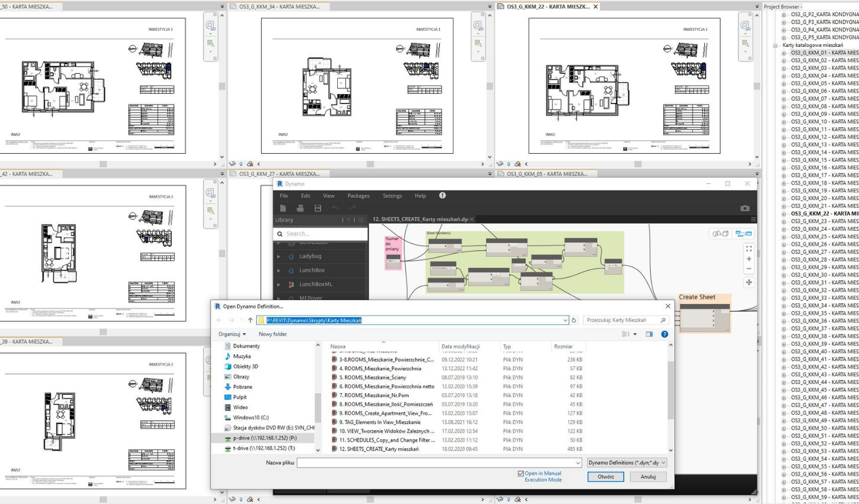Toggle Open in Manual Execution Mode checkbox
The image size is (859, 504).
(x=521, y=474)
